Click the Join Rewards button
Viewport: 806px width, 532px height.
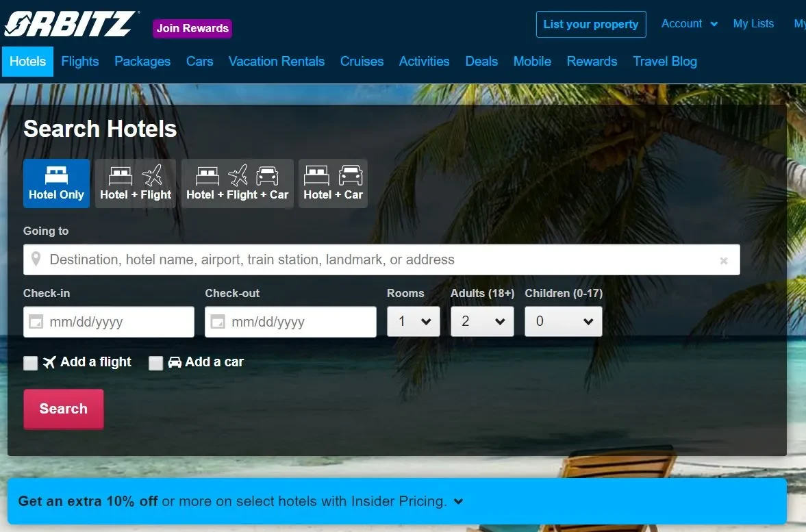pyautogui.click(x=192, y=28)
